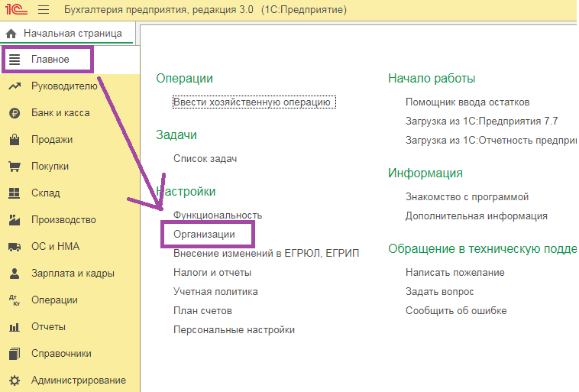
Task: Click the home icon on Начальная страница
Action: coord(11,34)
